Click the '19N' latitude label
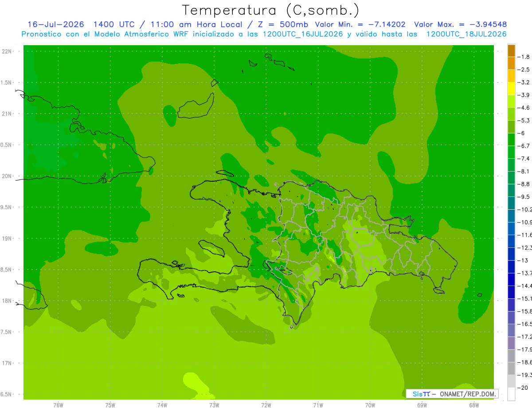 coord(7,239)
